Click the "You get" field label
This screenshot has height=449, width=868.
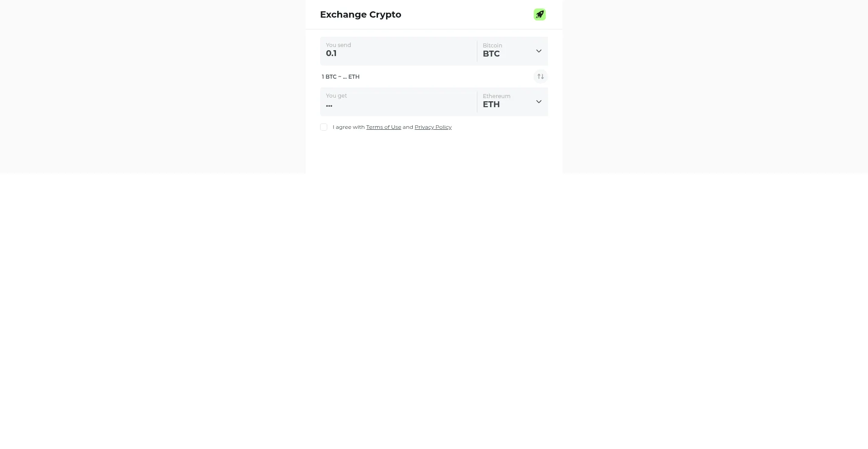pos(336,95)
